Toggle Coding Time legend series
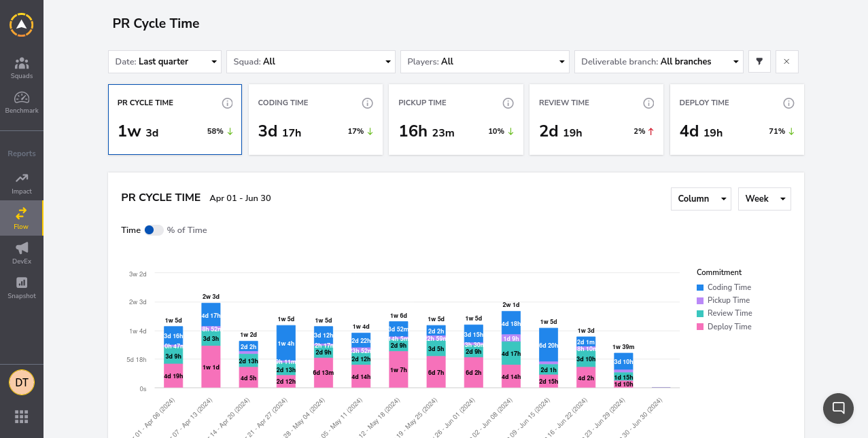Viewport: 868px width, 438px height. [x=724, y=287]
